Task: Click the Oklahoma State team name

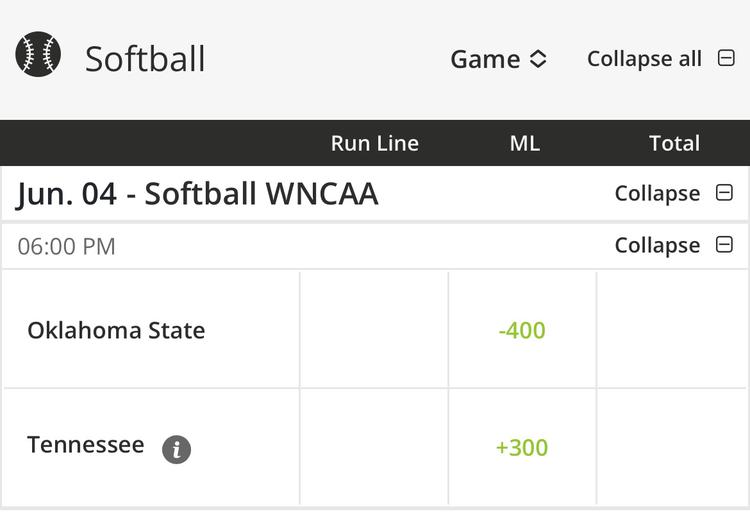Action: pyautogui.click(x=116, y=330)
